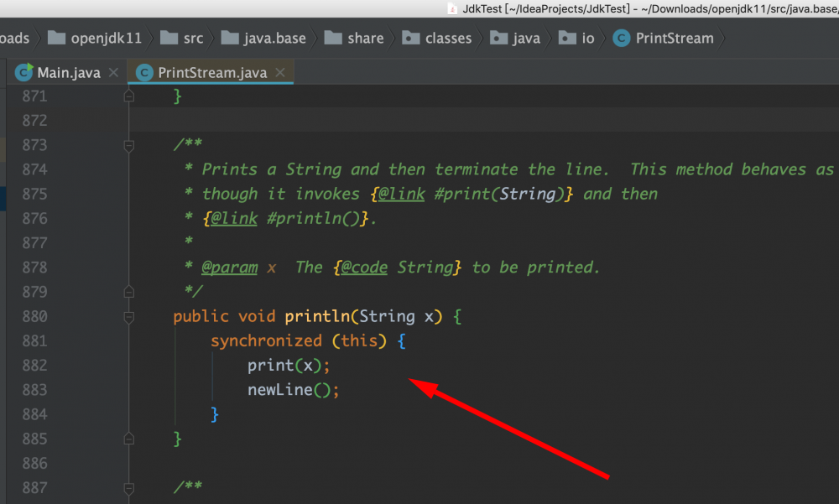Click the classes package folder icon

coord(411,38)
